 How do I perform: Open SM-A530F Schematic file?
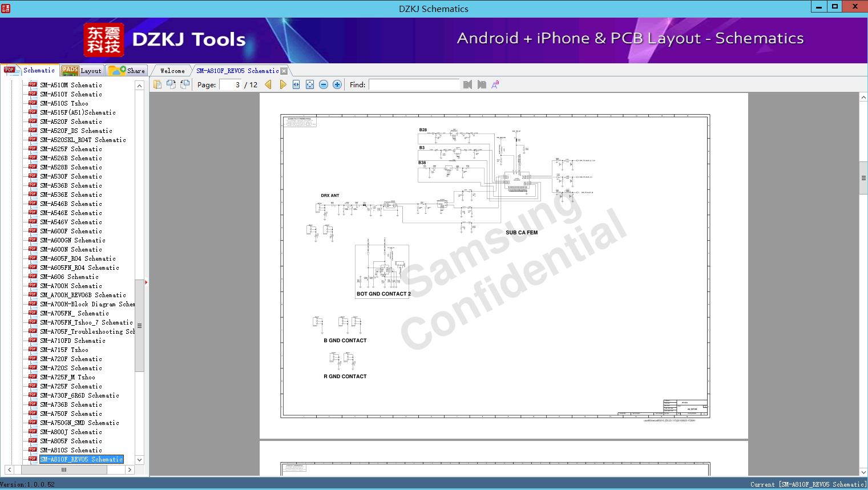coord(71,176)
